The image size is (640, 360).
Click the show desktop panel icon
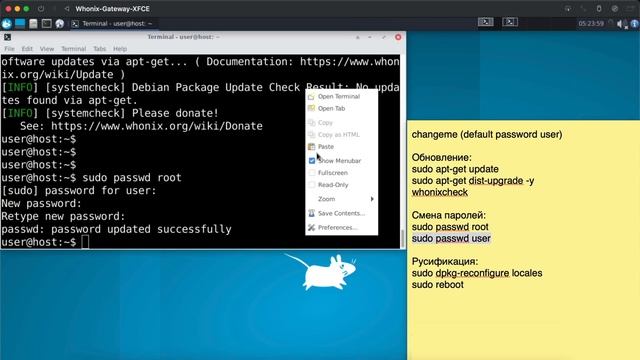20,24
